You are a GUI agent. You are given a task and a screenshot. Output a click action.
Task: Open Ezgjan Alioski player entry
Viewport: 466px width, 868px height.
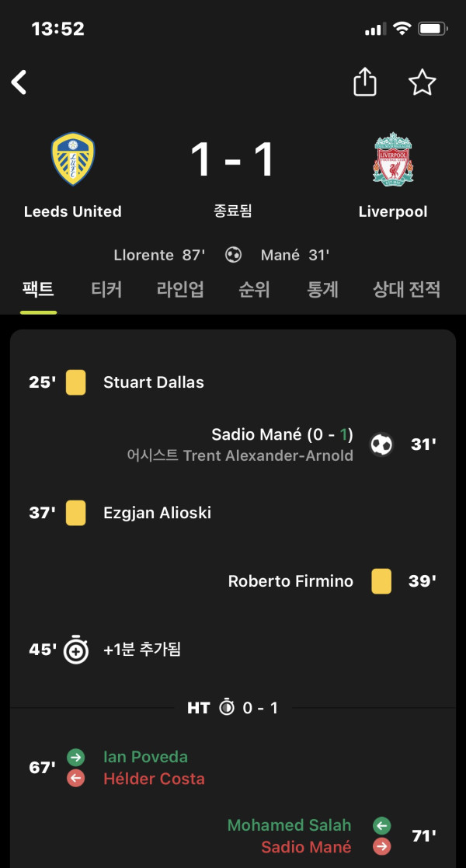click(x=157, y=513)
